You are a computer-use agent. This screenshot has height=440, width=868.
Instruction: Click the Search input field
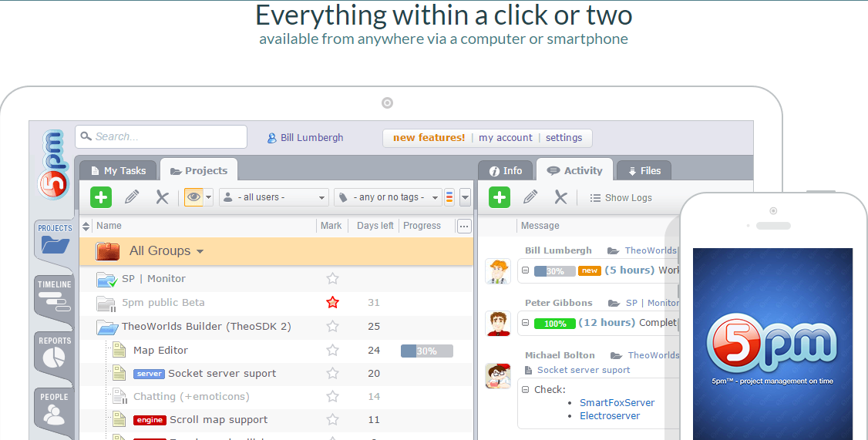(161, 136)
